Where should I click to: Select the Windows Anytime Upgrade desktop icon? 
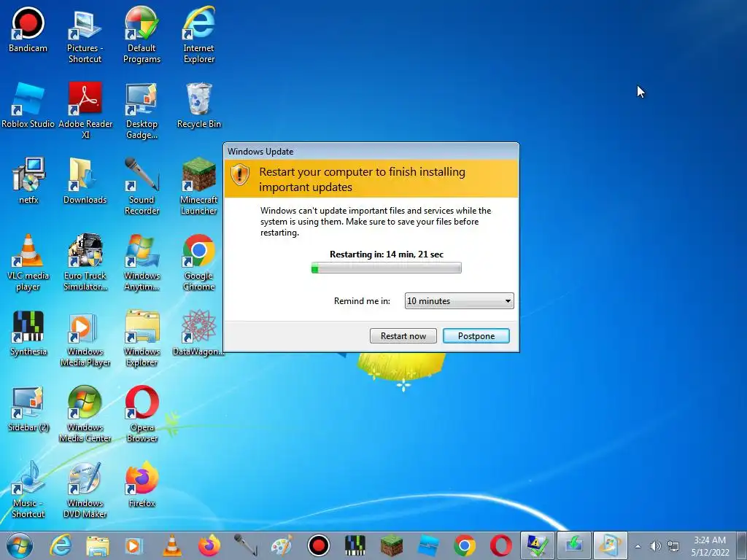click(x=142, y=262)
